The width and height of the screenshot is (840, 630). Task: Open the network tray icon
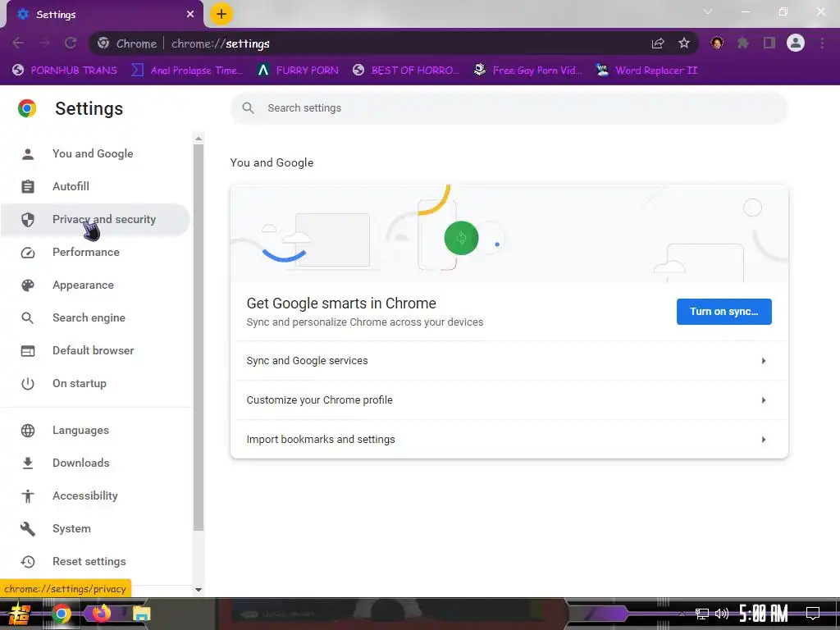[x=702, y=614]
